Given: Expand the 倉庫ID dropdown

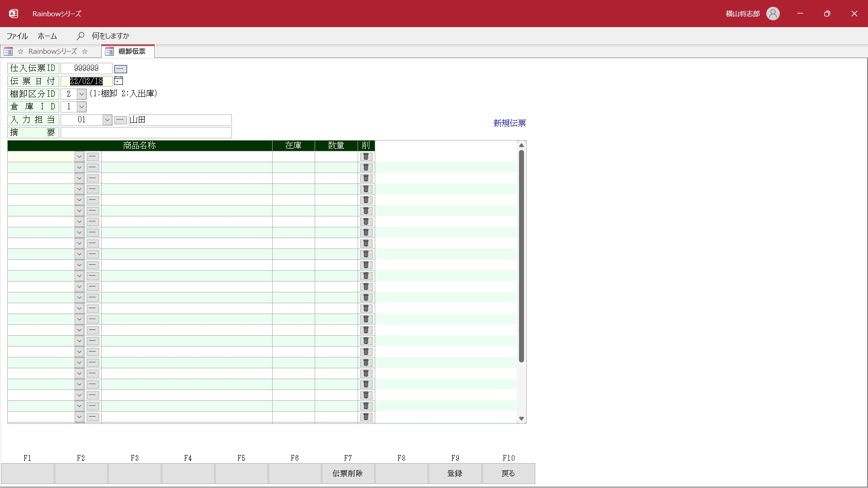Looking at the screenshot, I should click(x=81, y=107).
